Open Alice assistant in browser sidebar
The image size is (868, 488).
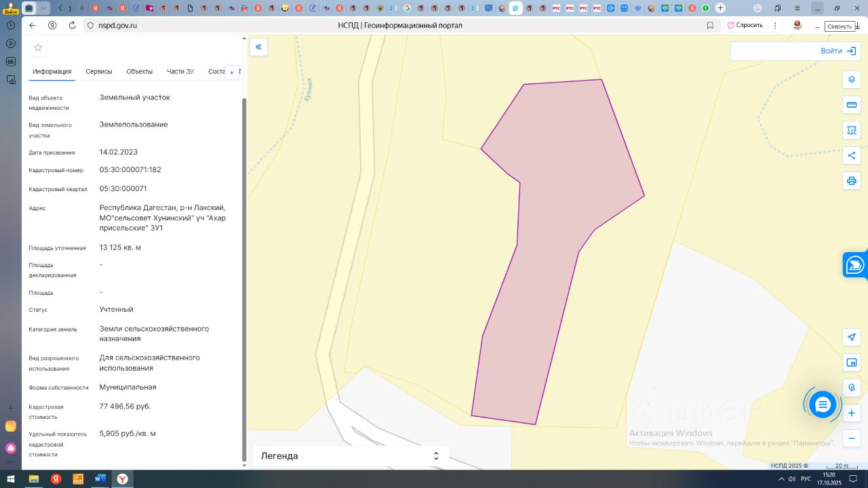11,448
